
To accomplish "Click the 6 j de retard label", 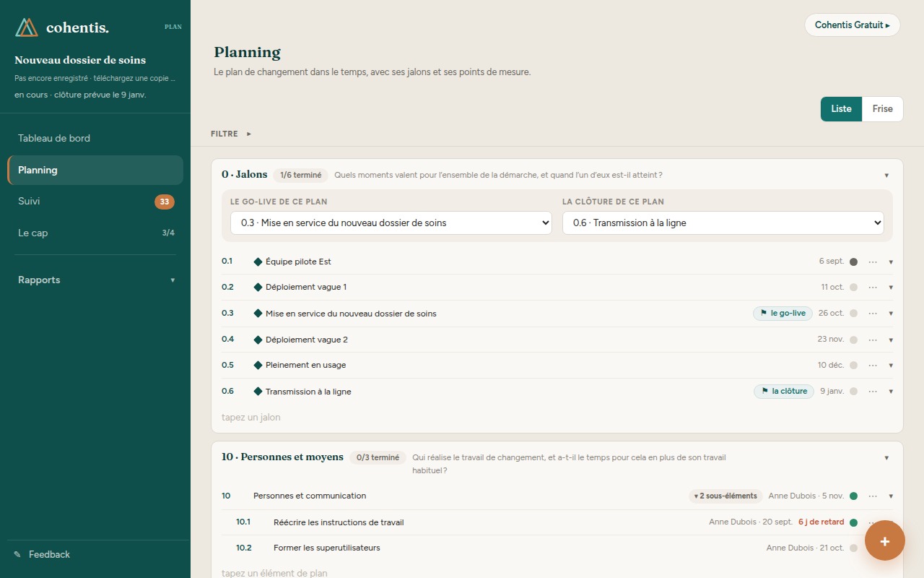I will [x=821, y=522].
